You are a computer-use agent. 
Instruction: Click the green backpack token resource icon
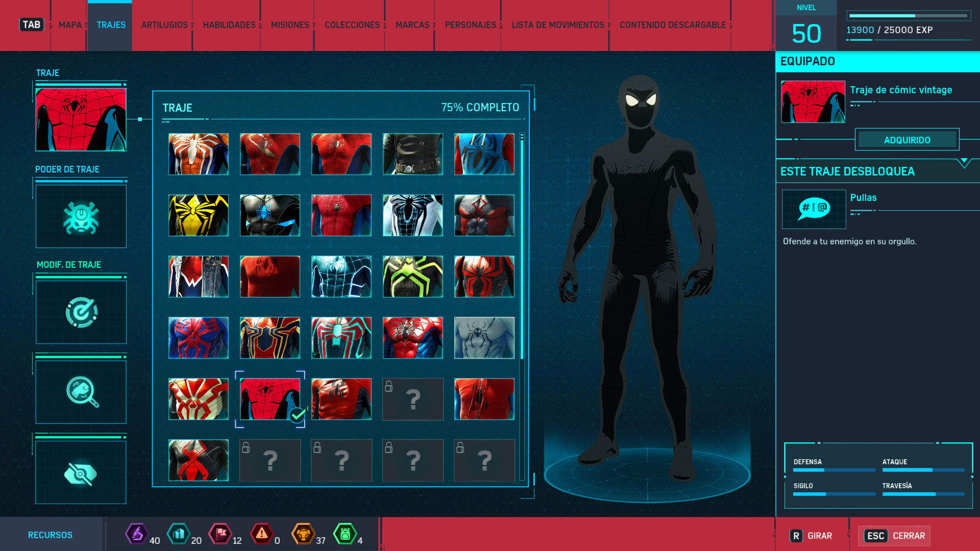pos(345,534)
